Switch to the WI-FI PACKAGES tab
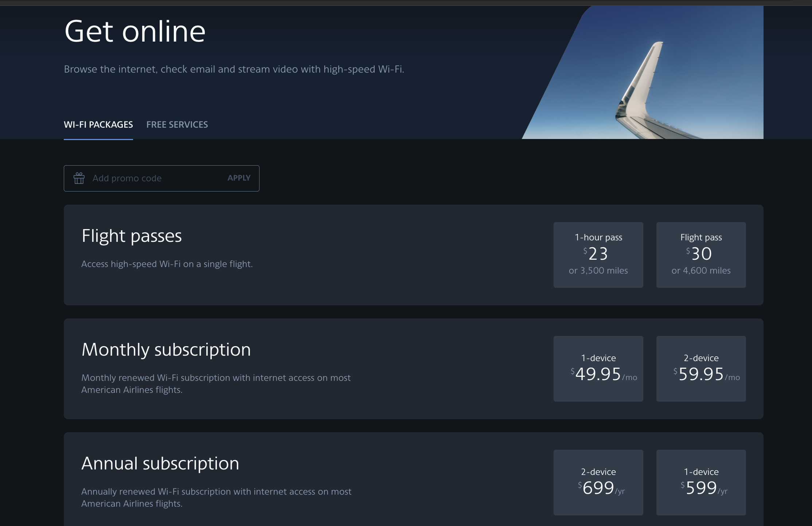Viewport: 812px width, 526px height. (x=98, y=125)
